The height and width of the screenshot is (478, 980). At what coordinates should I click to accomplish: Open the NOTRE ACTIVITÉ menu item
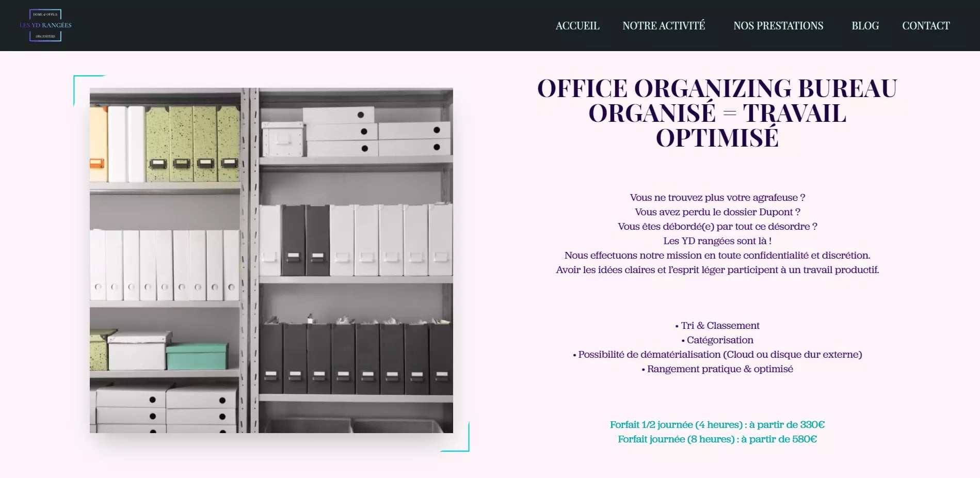tap(664, 26)
